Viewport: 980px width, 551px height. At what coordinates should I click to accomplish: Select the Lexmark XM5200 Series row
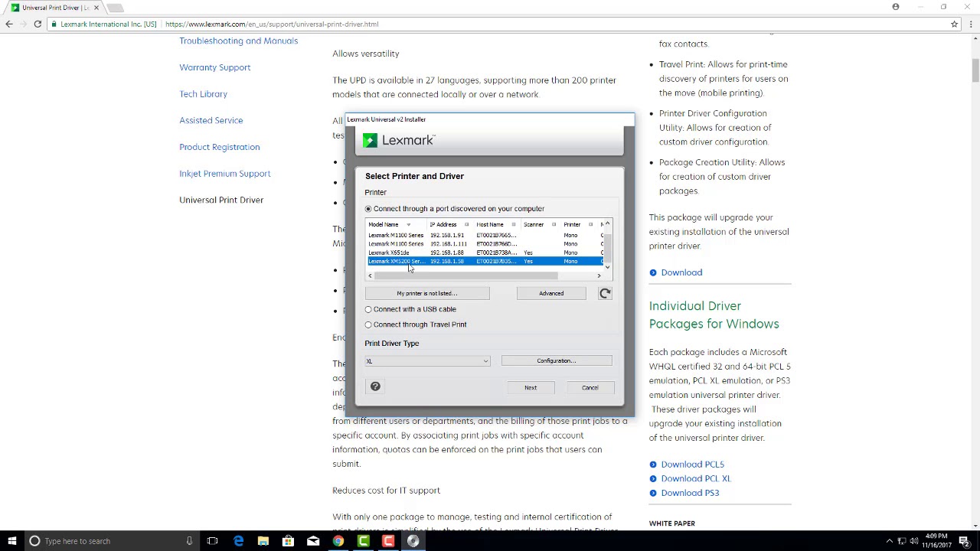[x=485, y=261]
